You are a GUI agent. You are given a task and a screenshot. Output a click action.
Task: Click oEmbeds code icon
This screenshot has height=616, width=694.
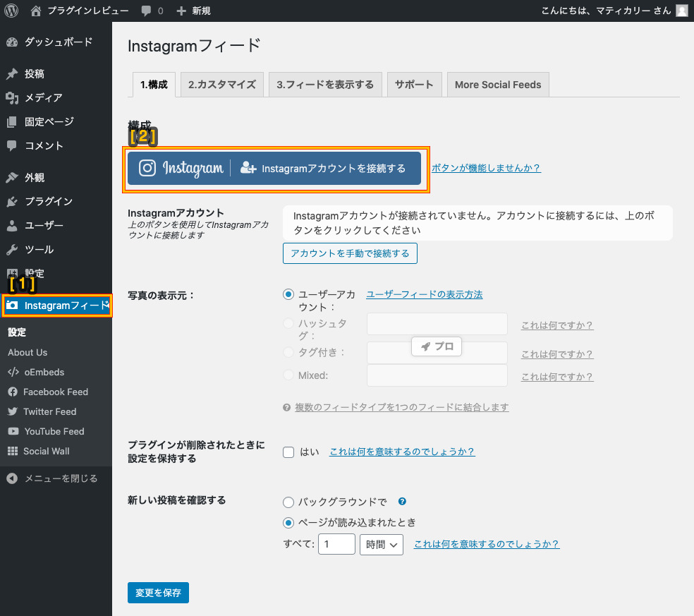pos(13,372)
